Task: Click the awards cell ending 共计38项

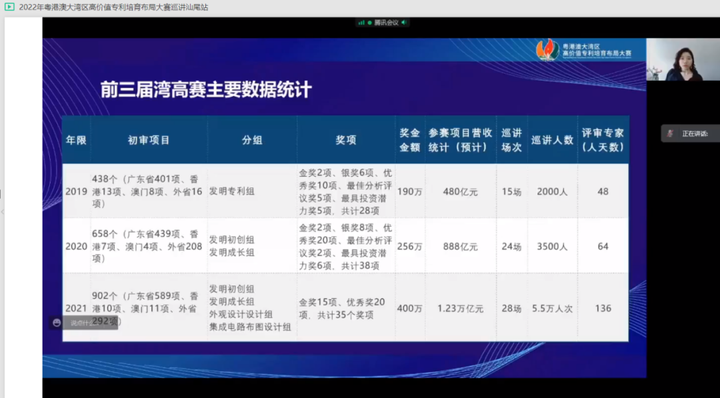Action: [346, 247]
